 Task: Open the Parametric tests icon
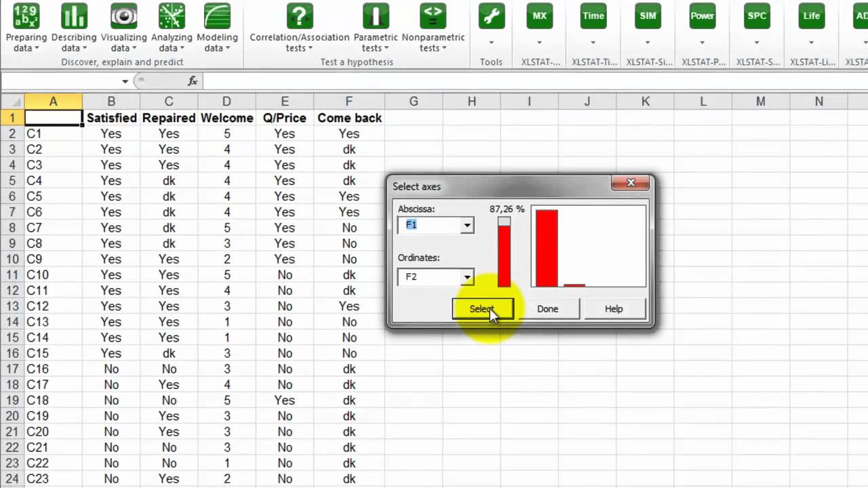(376, 16)
